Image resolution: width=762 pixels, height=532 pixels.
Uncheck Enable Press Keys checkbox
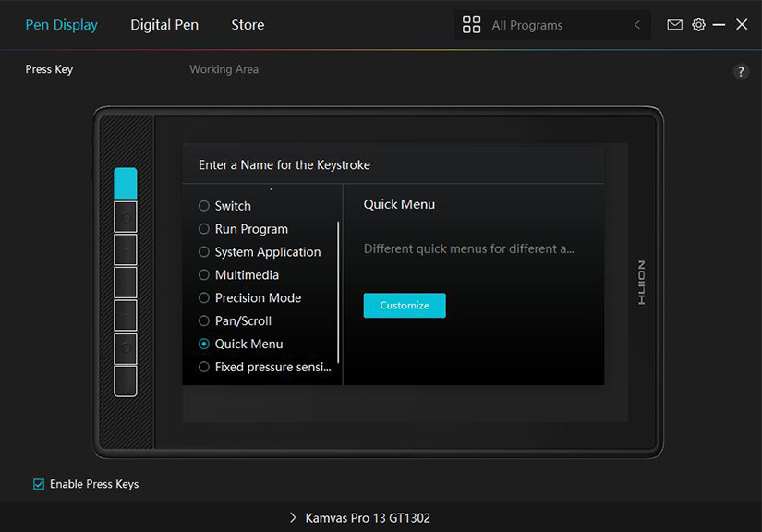39,484
